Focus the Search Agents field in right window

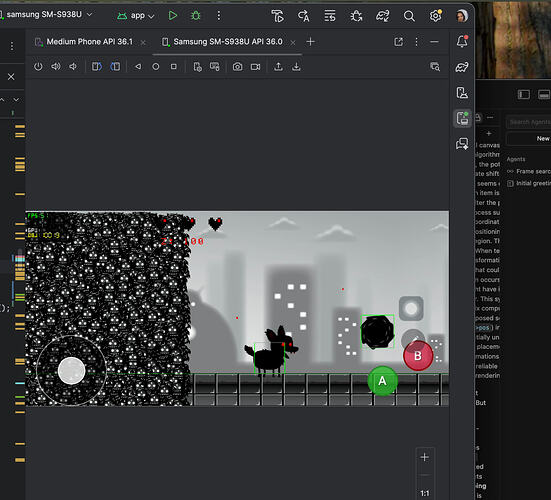(529, 122)
